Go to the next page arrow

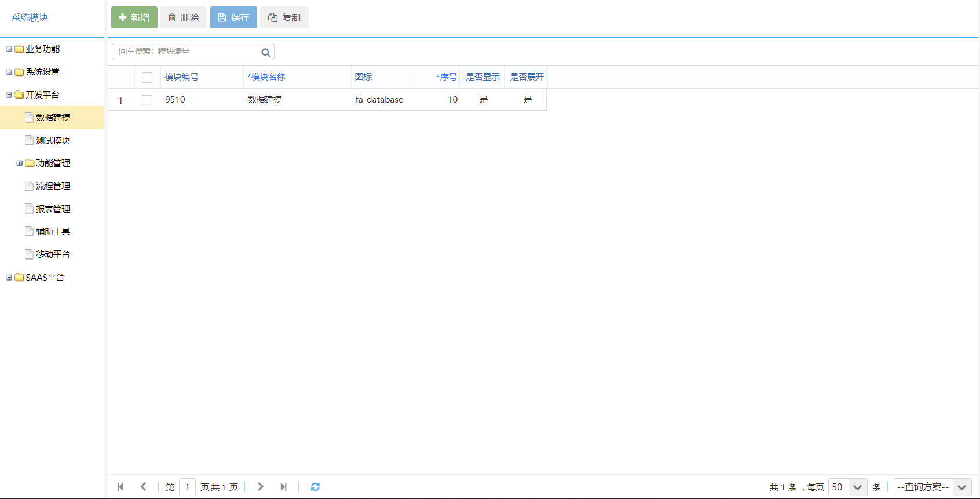tap(261, 487)
